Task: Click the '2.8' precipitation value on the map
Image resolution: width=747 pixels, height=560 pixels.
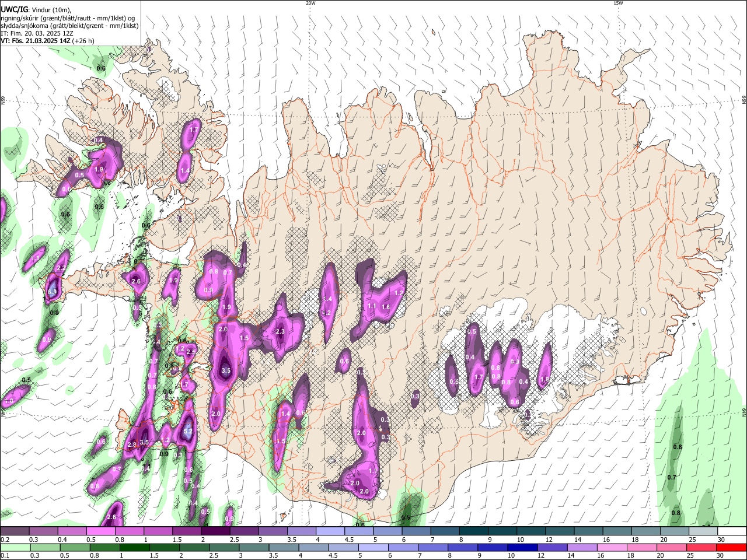Action: 132,444
